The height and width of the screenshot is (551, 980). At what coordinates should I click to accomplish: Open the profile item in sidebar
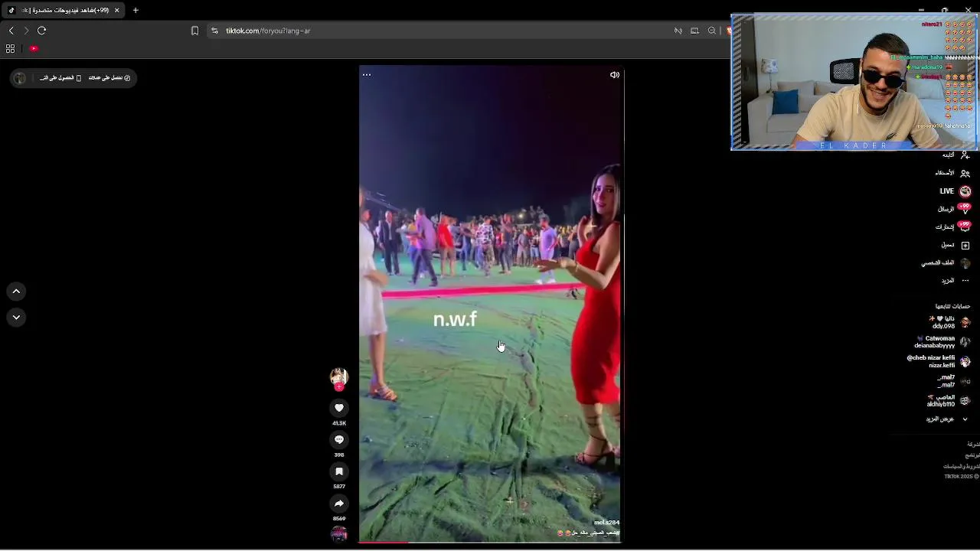[x=946, y=263]
